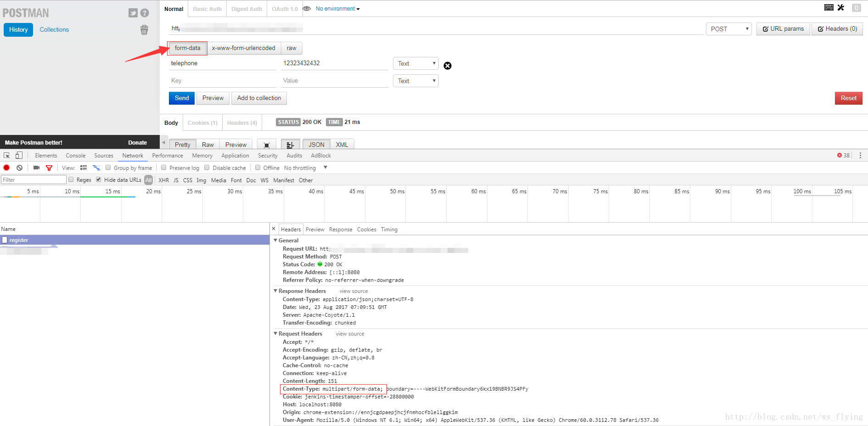
Task: Check the Disable cache option
Action: pos(207,168)
